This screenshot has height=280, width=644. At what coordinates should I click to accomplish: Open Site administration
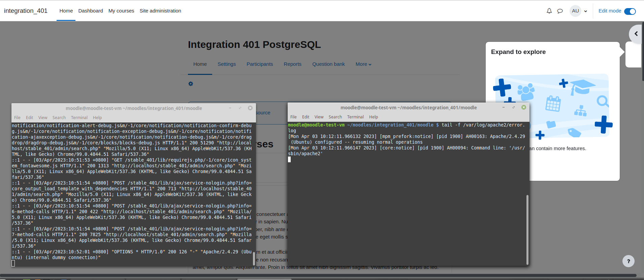tap(160, 11)
